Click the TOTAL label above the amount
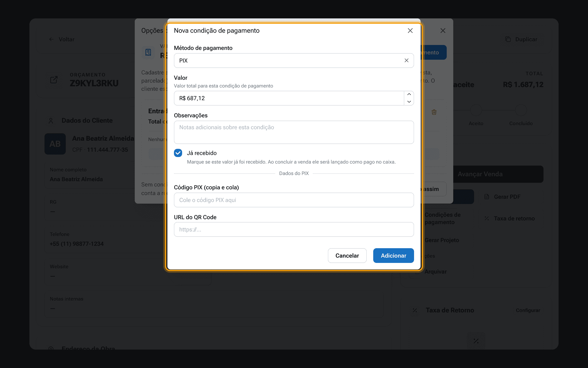Screen dimensions: 588x368 tap(534, 74)
